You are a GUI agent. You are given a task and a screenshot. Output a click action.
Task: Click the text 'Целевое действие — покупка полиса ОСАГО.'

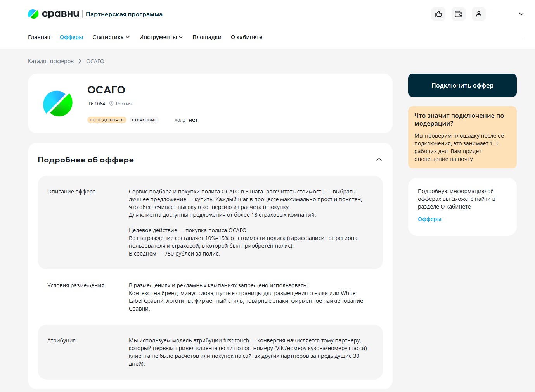(188, 230)
